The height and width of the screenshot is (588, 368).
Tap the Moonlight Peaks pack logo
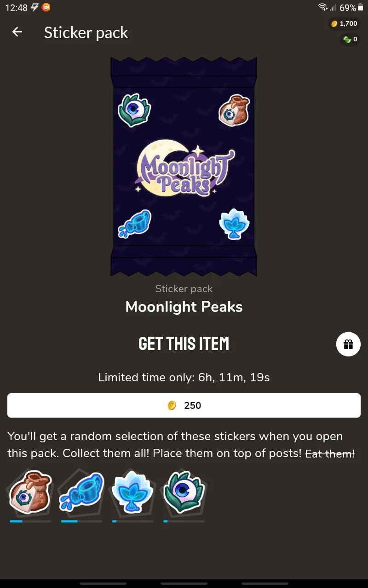point(184,169)
